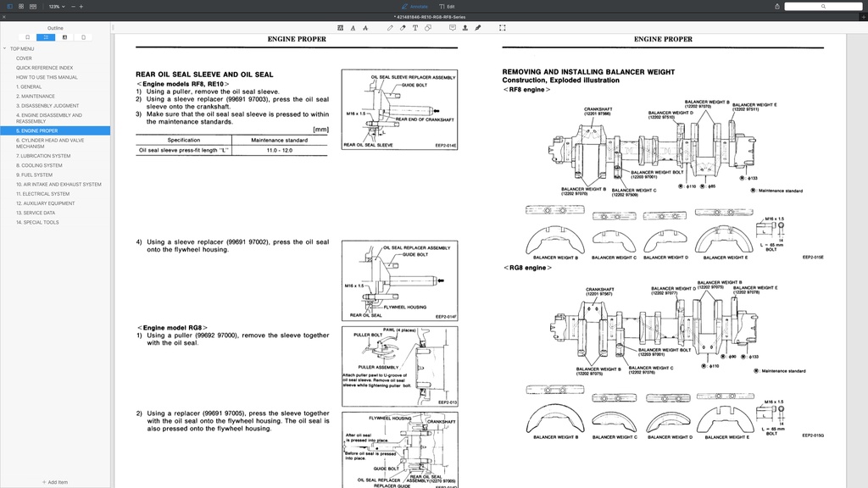Open the Shapes annotation tool
The image size is (868, 488).
(x=429, y=27)
